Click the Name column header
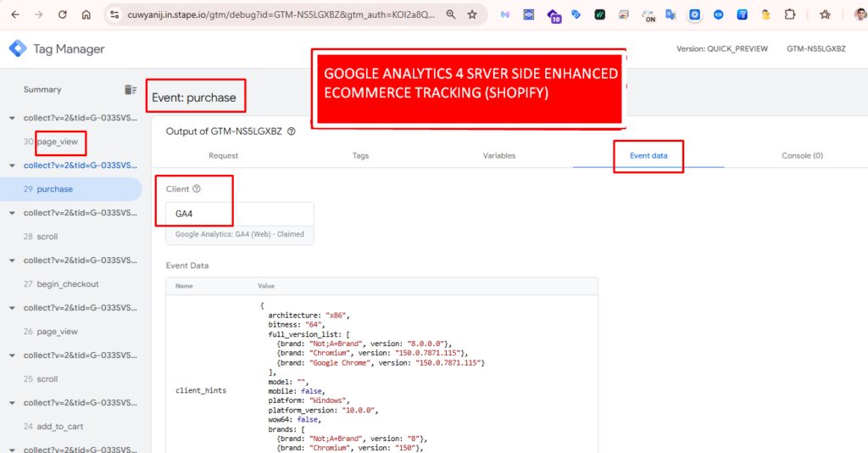Screen dimensions: 868x453 184,286
